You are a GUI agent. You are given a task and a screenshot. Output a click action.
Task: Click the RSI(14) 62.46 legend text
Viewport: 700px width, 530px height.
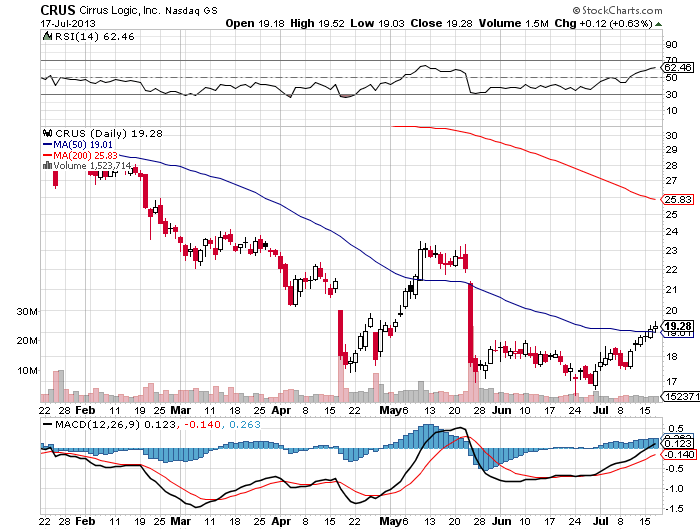(x=94, y=37)
